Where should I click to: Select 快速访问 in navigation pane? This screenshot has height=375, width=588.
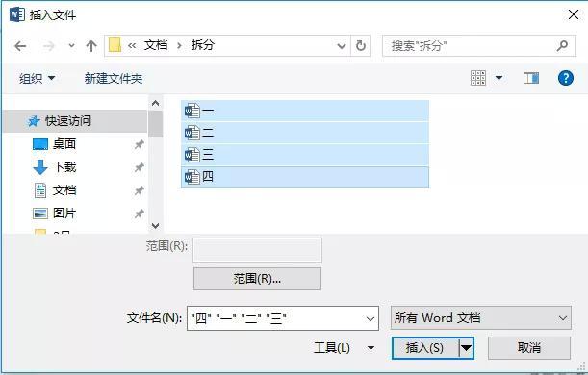(x=75, y=121)
